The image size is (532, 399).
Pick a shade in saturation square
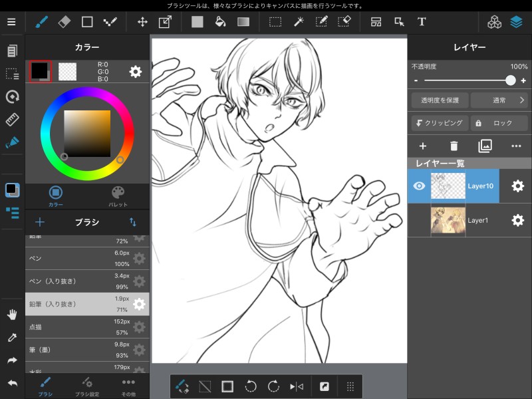pyautogui.click(x=87, y=134)
